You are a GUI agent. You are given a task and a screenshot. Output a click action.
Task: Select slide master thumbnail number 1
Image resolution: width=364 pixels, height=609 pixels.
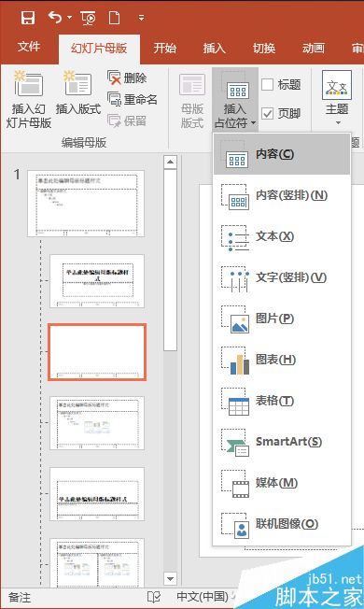pos(86,204)
